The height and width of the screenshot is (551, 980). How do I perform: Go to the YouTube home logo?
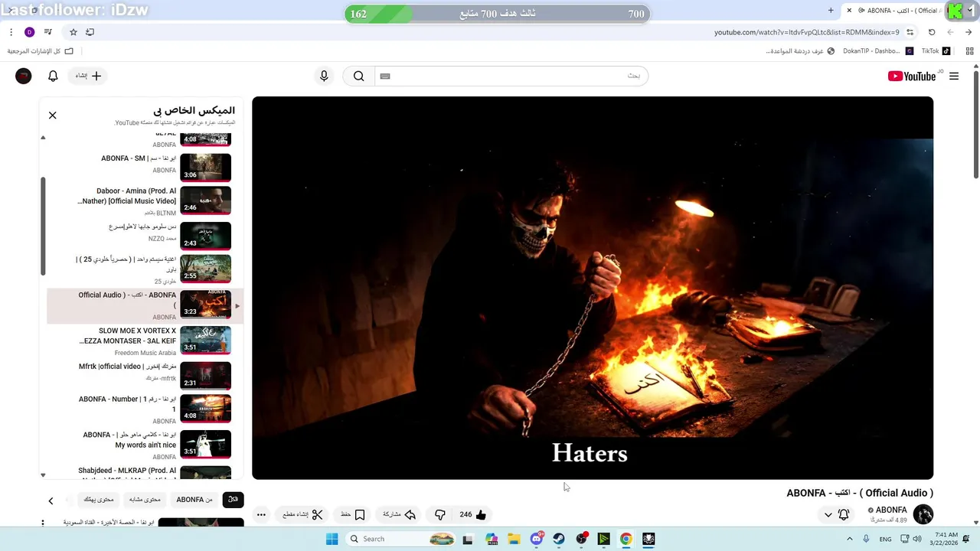[x=912, y=76]
